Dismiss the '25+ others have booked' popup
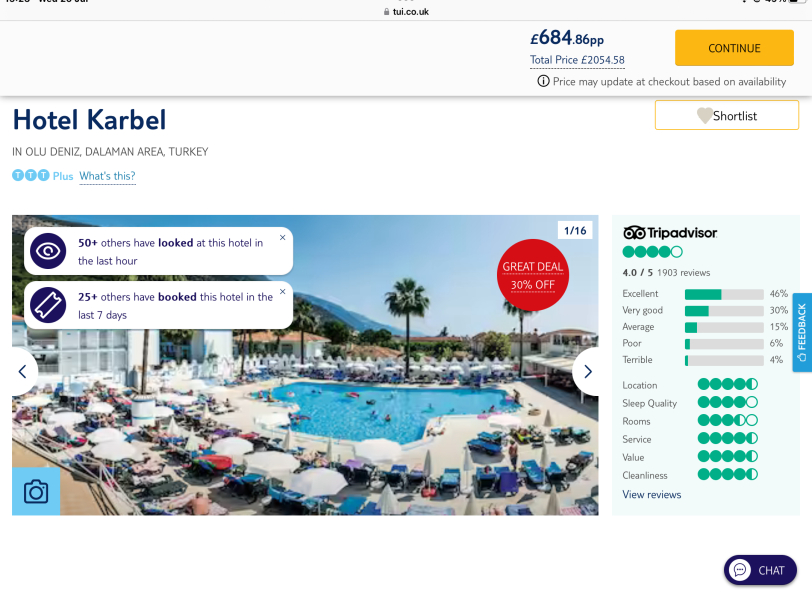Screen dimensions: 812x600 282,291
